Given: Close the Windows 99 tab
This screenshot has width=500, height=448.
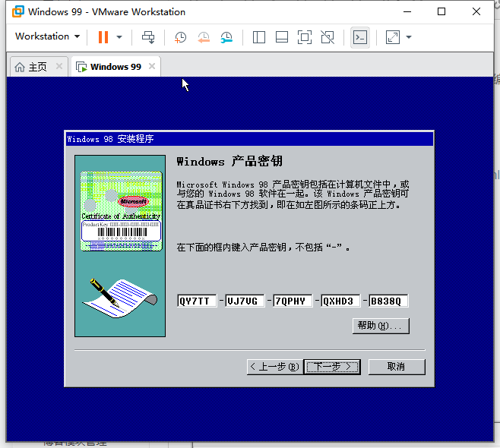Looking at the screenshot, I should coord(152,66).
